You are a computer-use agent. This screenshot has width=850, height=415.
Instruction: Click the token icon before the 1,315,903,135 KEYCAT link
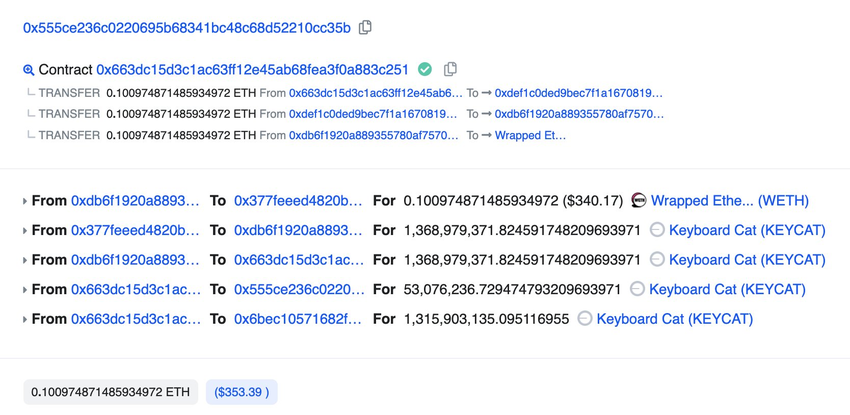point(585,319)
